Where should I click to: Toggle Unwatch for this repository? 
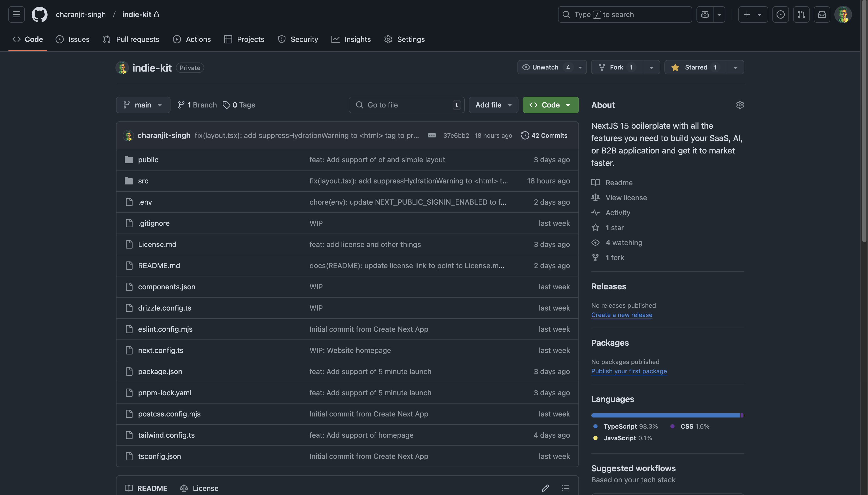tap(545, 67)
